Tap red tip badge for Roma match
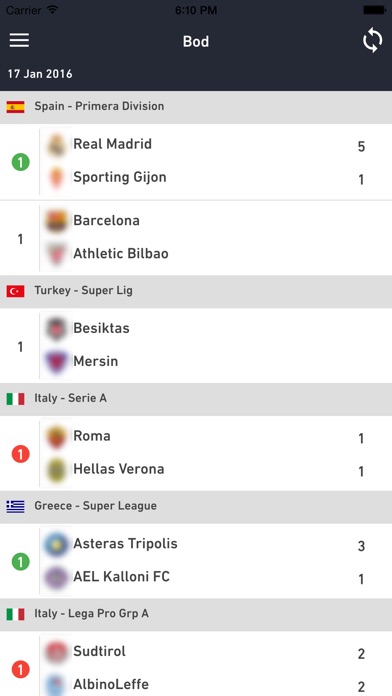 tap(20, 454)
